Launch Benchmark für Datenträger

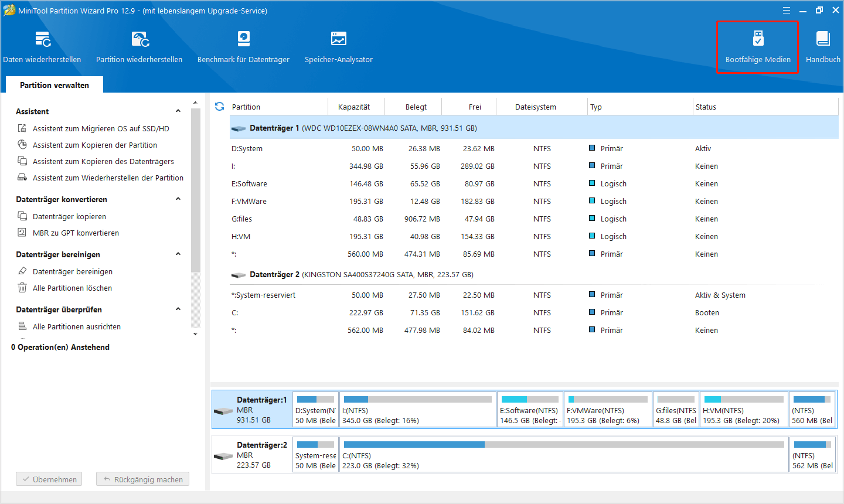pos(243,47)
